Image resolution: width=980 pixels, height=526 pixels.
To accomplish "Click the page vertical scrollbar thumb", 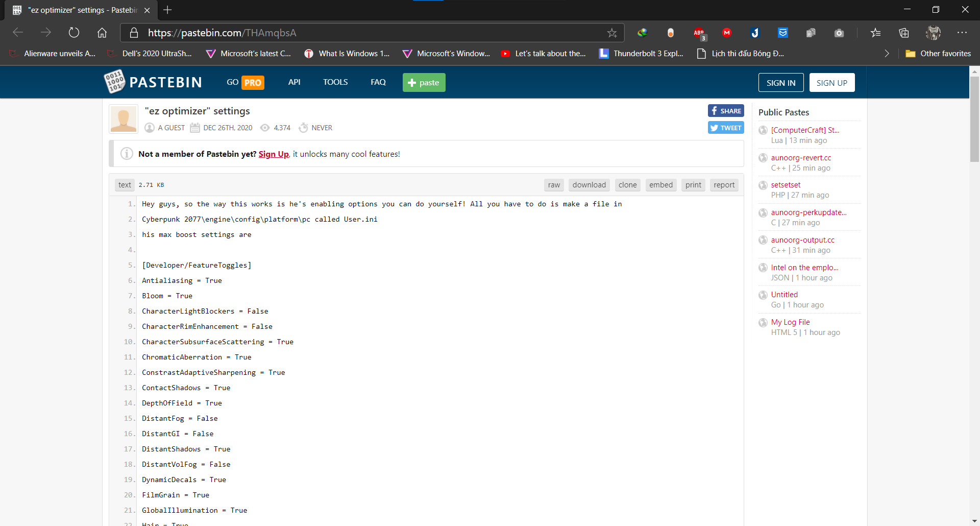I will [x=974, y=118].
